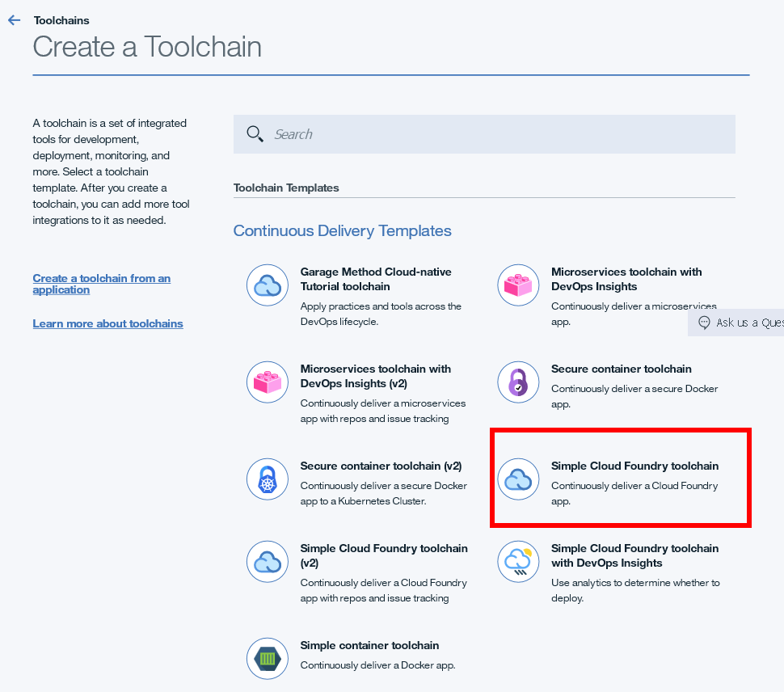This screenshot has width=784, height=692.
Task: Select the blue Kubernetes lock icon
Action: pos(268,479)
